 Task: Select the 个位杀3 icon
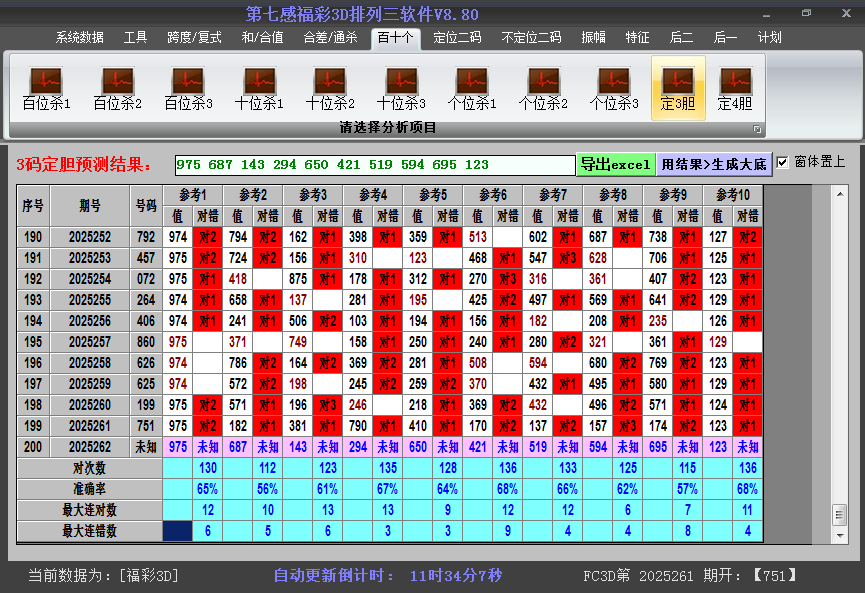click(x=614, y=88)
